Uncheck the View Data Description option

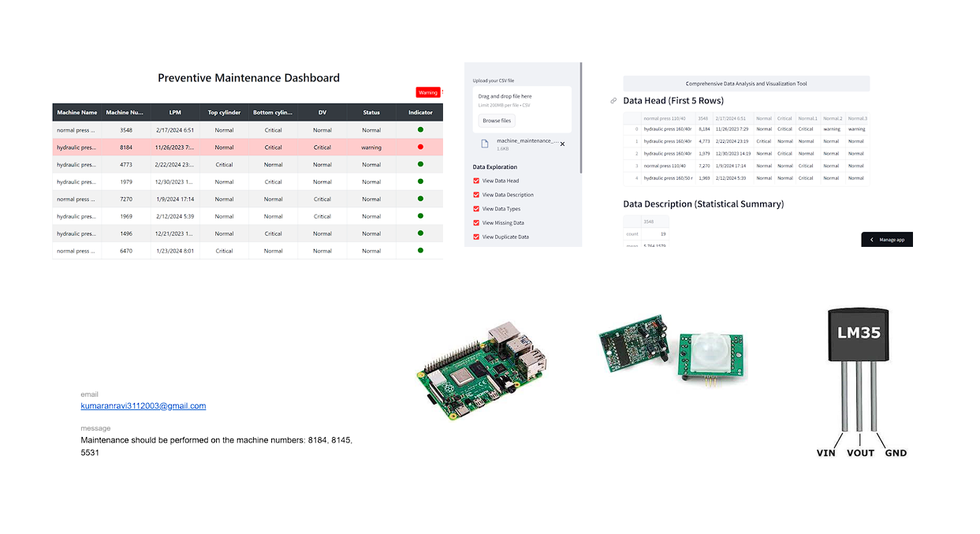tap(475, 195)
